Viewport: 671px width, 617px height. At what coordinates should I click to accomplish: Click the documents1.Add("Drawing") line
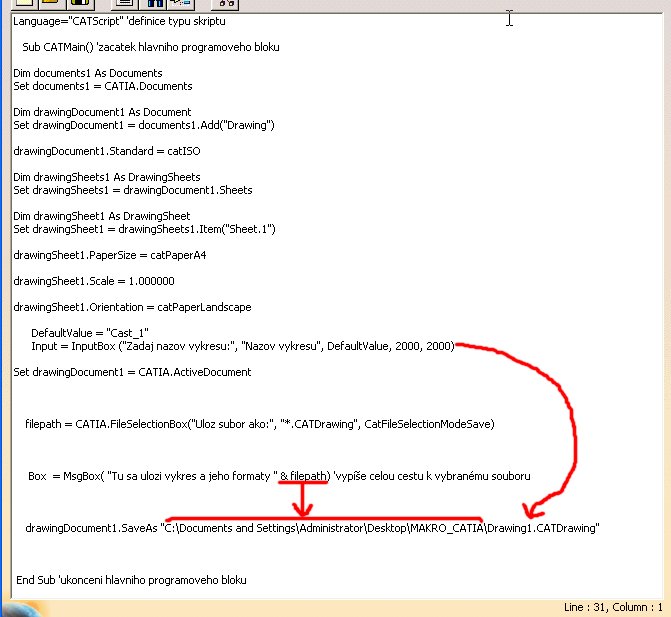point(144,125)
